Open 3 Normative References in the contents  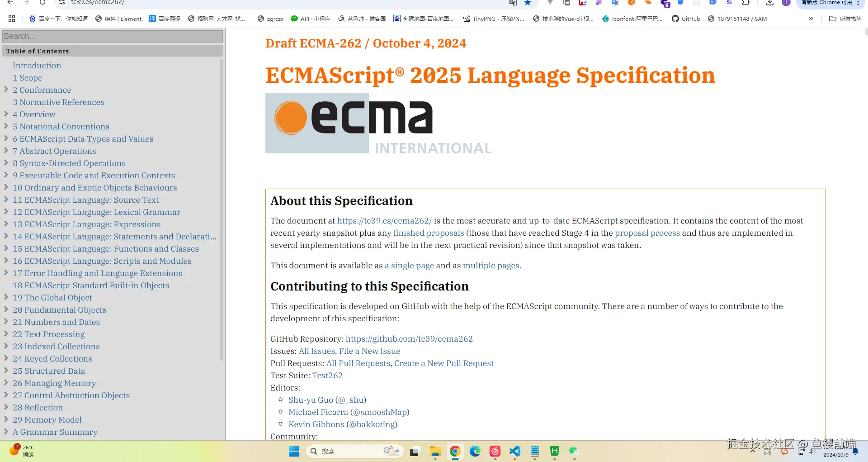(x=58, y=102)
